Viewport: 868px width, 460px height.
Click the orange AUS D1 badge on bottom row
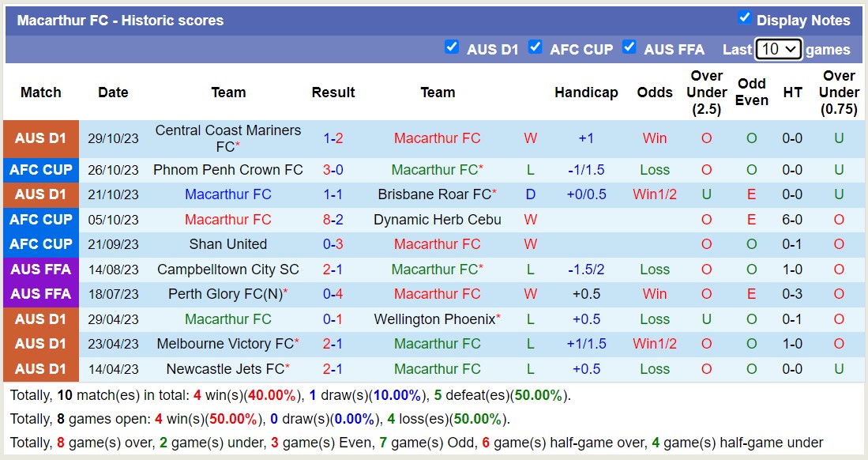pyautogui.click(x=40, y=368)
